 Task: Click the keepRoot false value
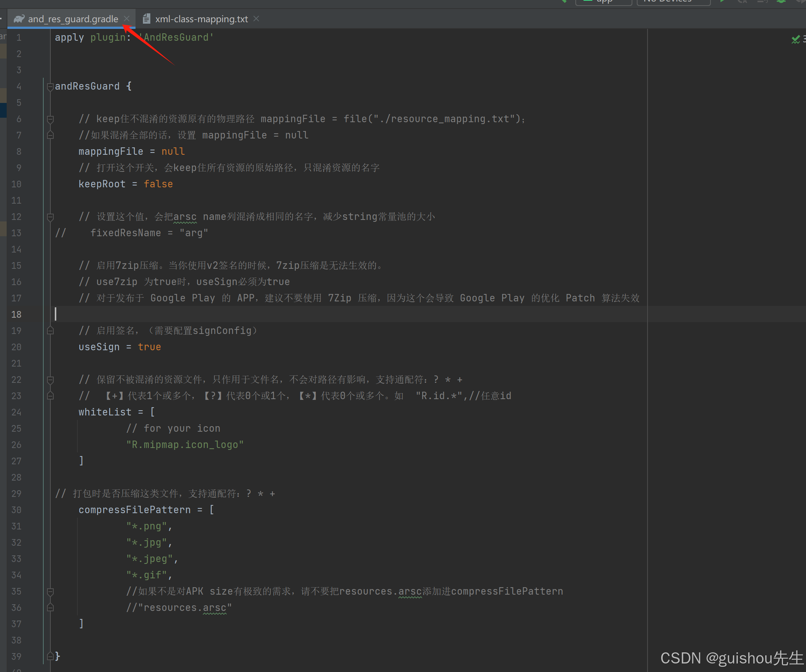(x=158, y=184)
